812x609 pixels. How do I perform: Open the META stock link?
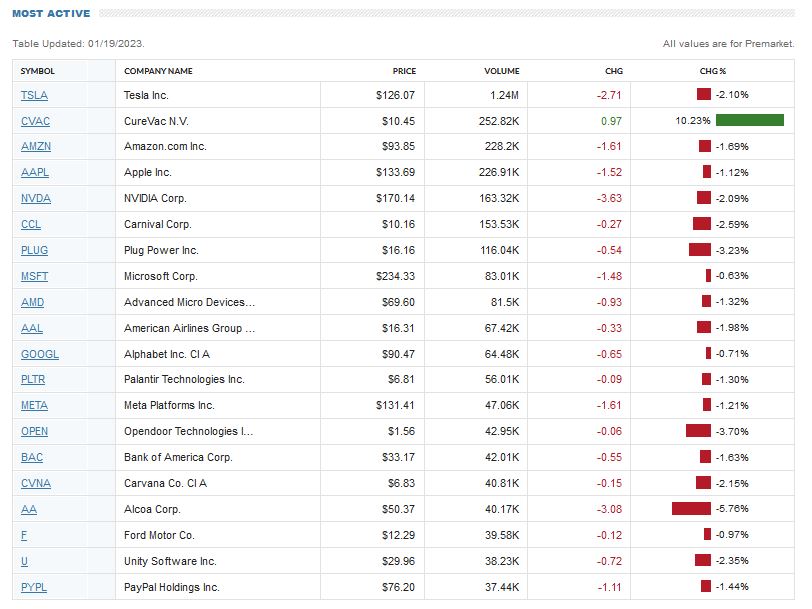pos(34,406)
